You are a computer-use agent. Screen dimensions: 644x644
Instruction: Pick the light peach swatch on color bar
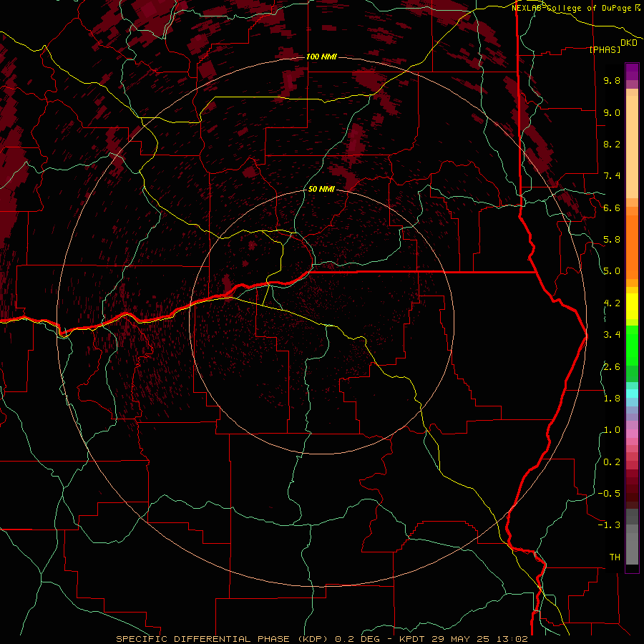[x=632, y=146]
